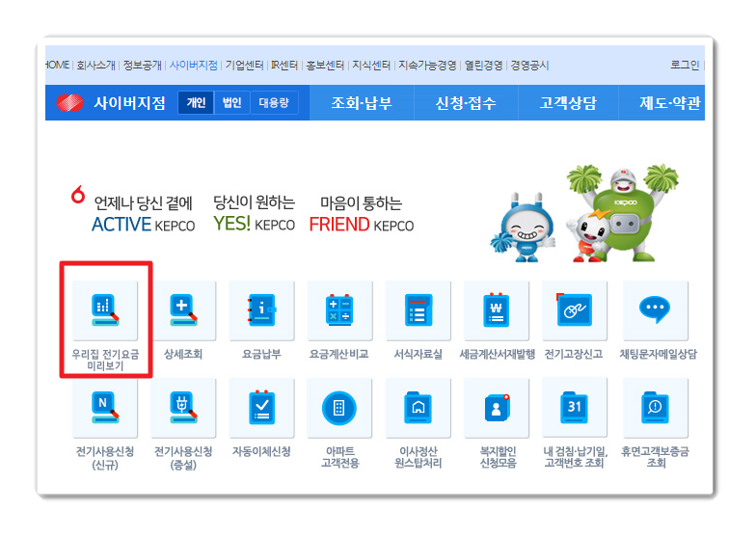Click the 사이버지점 title in blue bar
Image resolution: width=756 pixels, height=537 pixels.
coord(129,102)
